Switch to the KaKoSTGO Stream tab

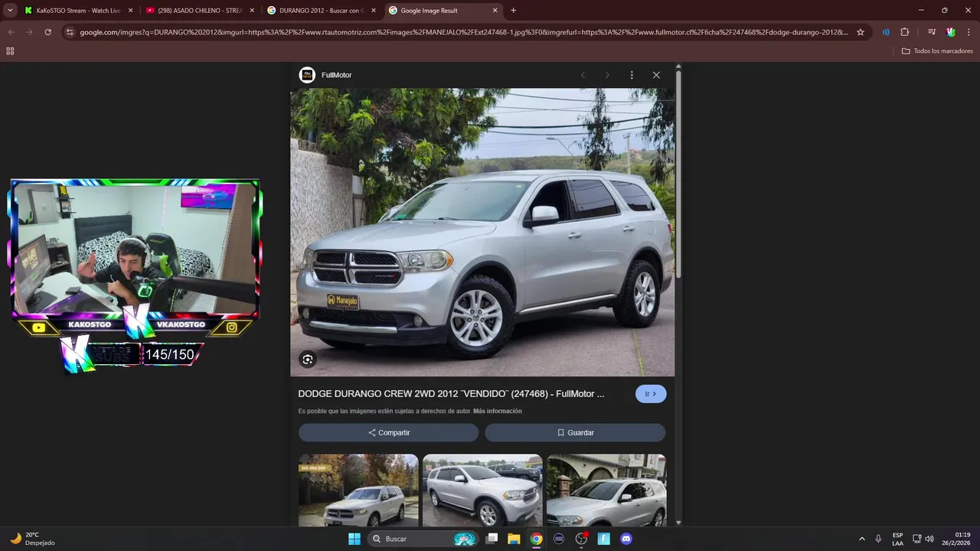(x=78, y=11)
